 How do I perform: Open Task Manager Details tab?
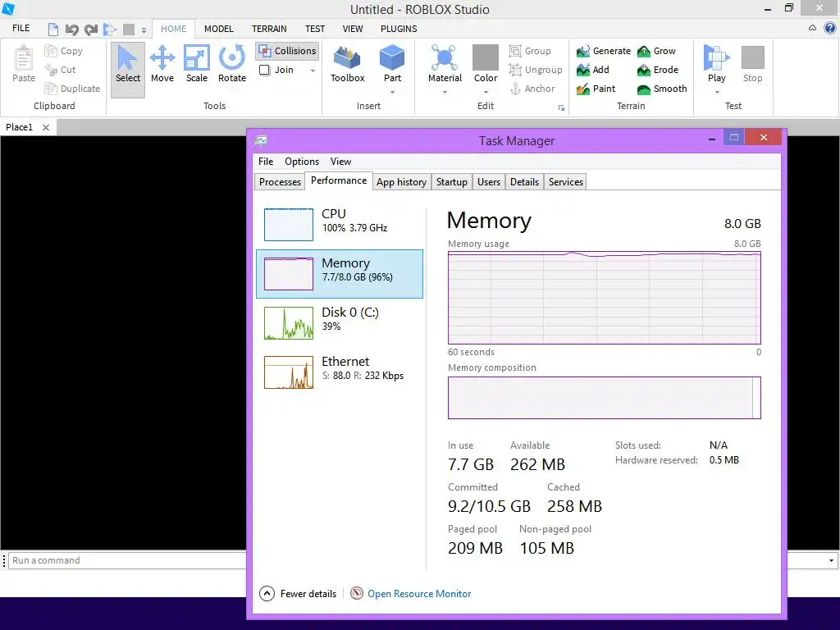(524, 181)
